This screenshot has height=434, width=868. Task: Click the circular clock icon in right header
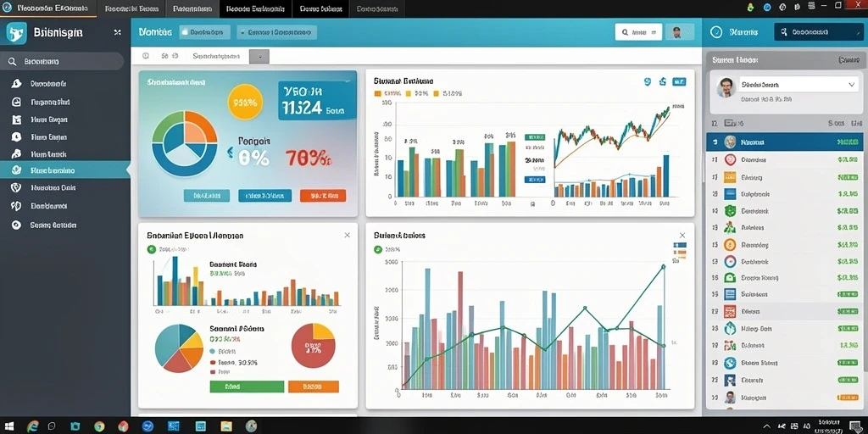tap(715, 32)
